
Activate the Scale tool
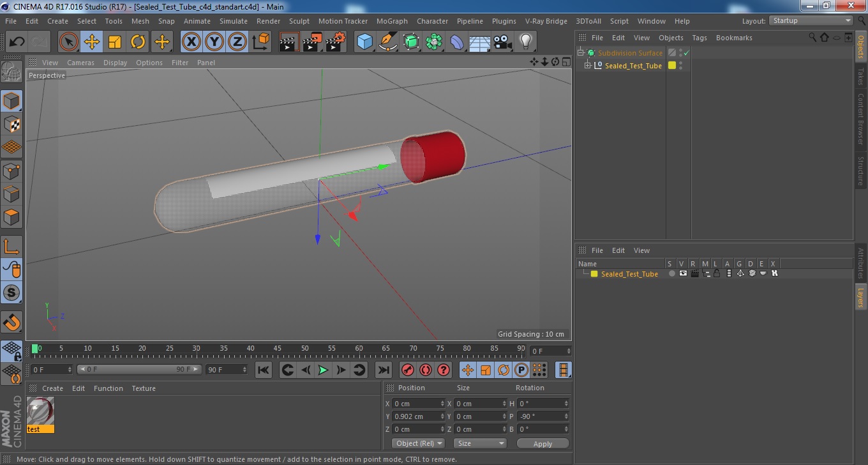(115, 42)
